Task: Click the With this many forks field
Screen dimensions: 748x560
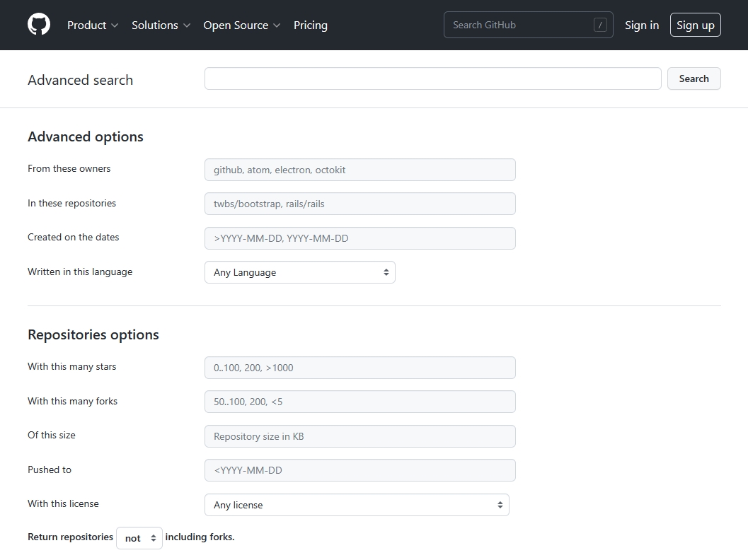Action: [359, 402]
